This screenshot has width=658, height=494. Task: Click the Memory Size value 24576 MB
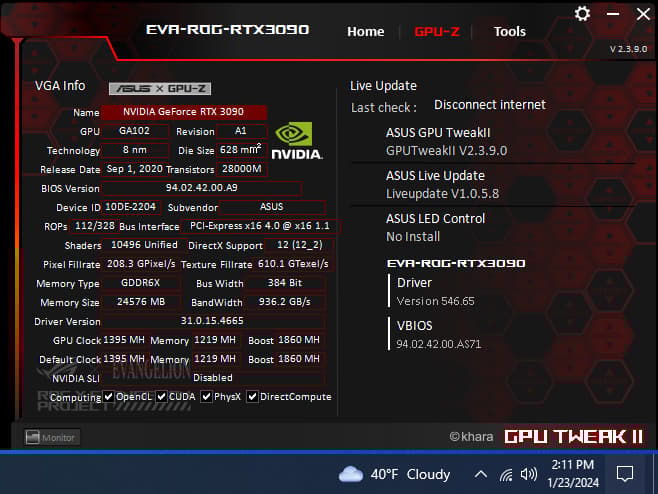click(141, 302)
